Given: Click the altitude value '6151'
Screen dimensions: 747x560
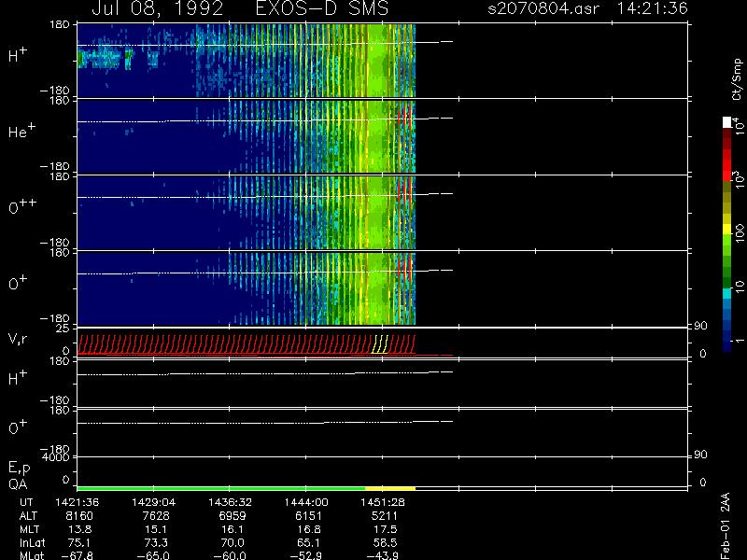Looking at the screenshot, I should point(308,516).
